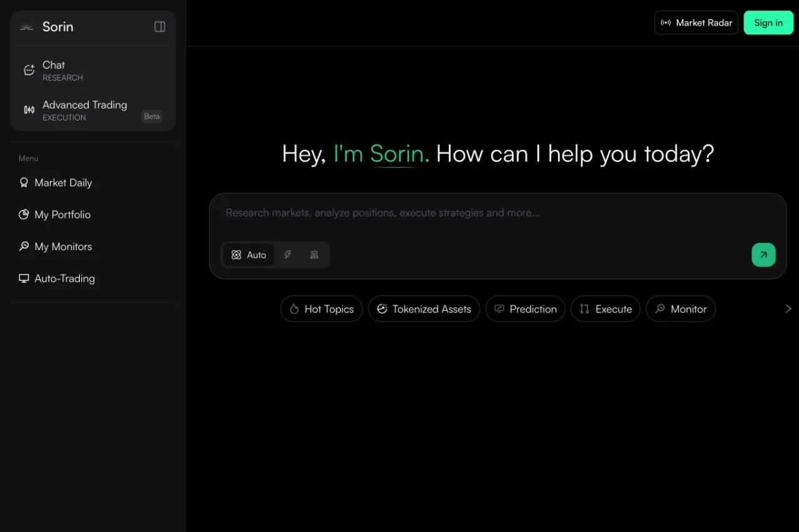Choose the Monitor suggestion chip

click(x=680, y=309)
